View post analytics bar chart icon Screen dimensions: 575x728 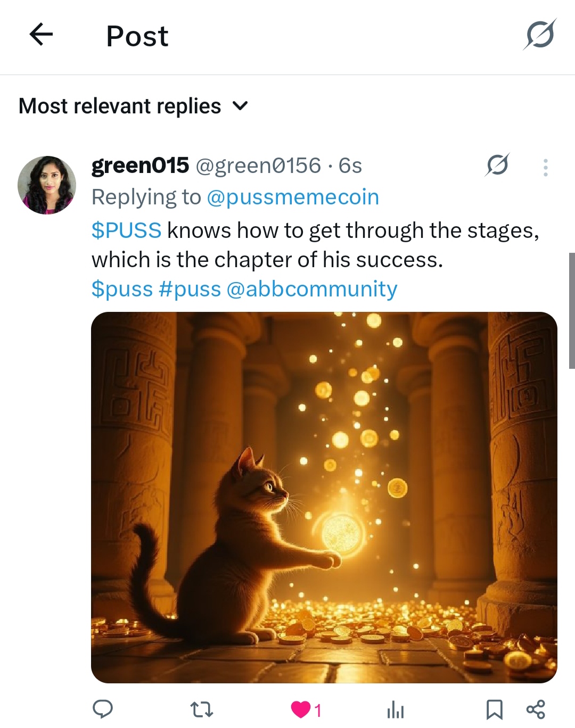pyautogui.click(x=395, y=709)
